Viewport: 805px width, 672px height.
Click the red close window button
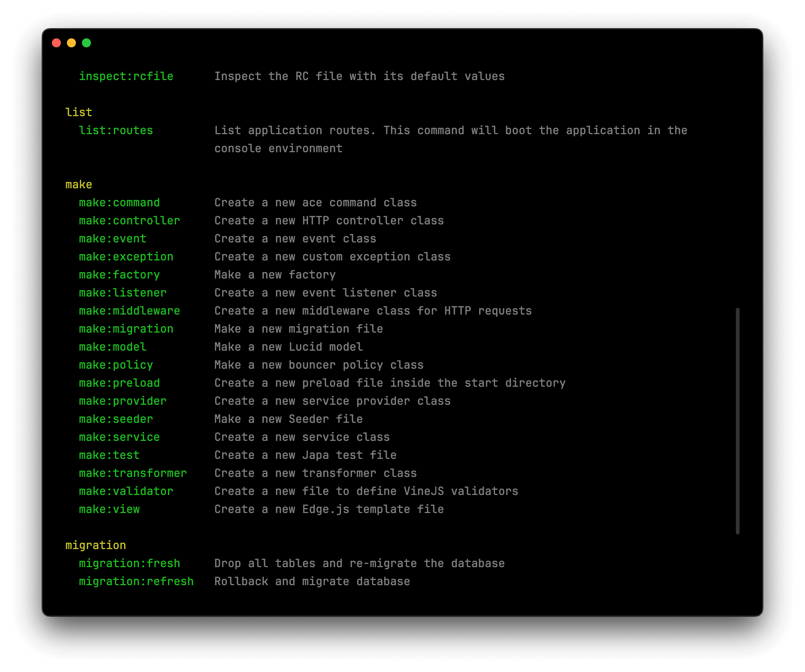(x=56, y=43)
